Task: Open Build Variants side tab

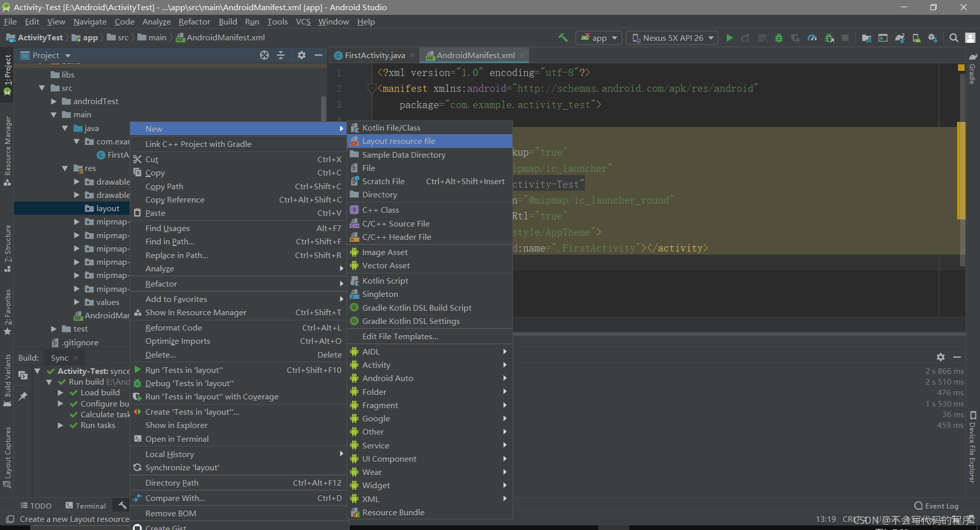Action: pyautogui.click(x=8, y=380)
